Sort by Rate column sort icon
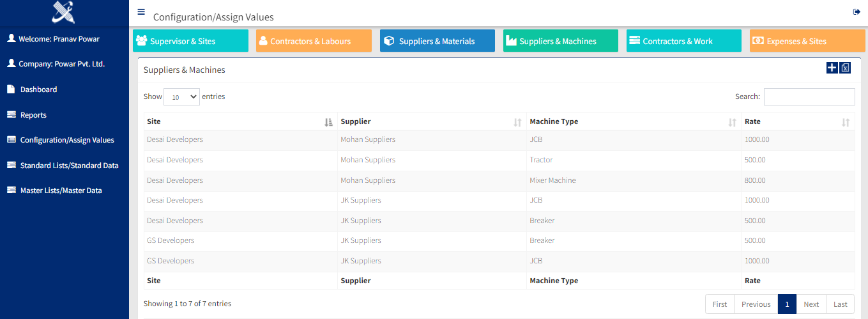868x319 pixels. 846,122
